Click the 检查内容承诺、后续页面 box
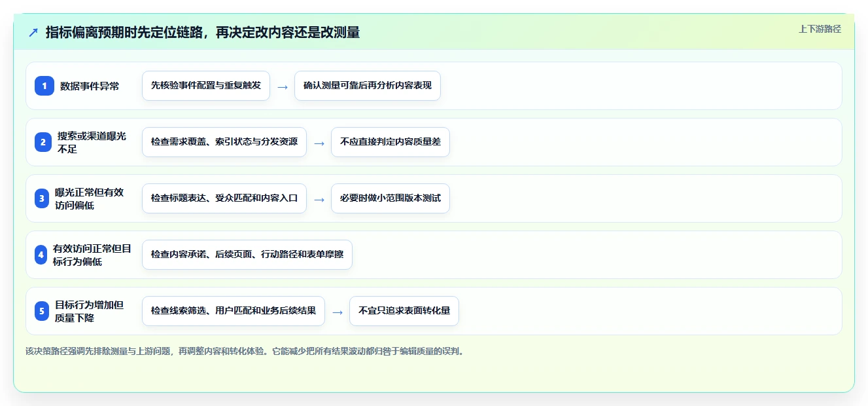868x406 pixels. [x=247, y=255]
